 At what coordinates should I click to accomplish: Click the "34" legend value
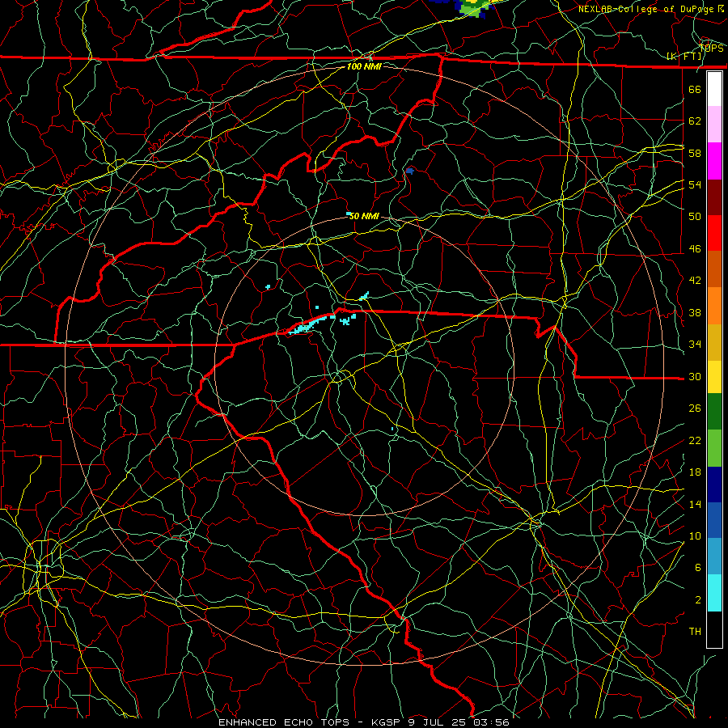tap(695, 345)
